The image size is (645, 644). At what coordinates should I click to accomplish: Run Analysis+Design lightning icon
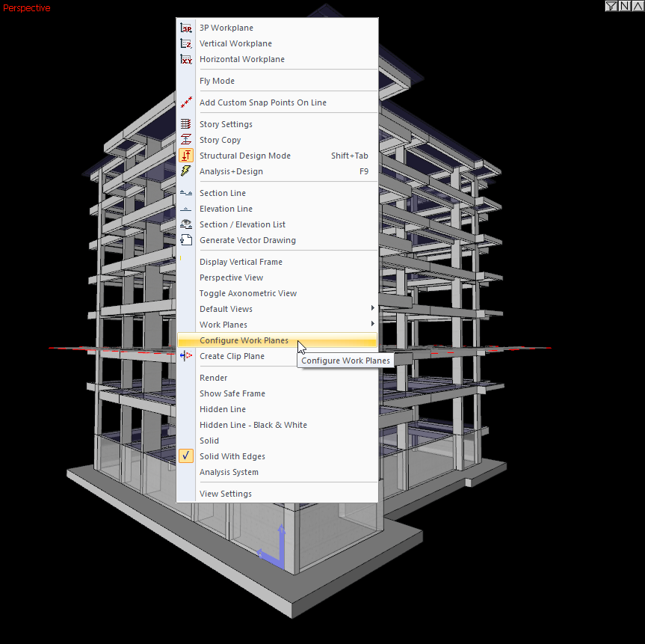(x=186, y=171)
